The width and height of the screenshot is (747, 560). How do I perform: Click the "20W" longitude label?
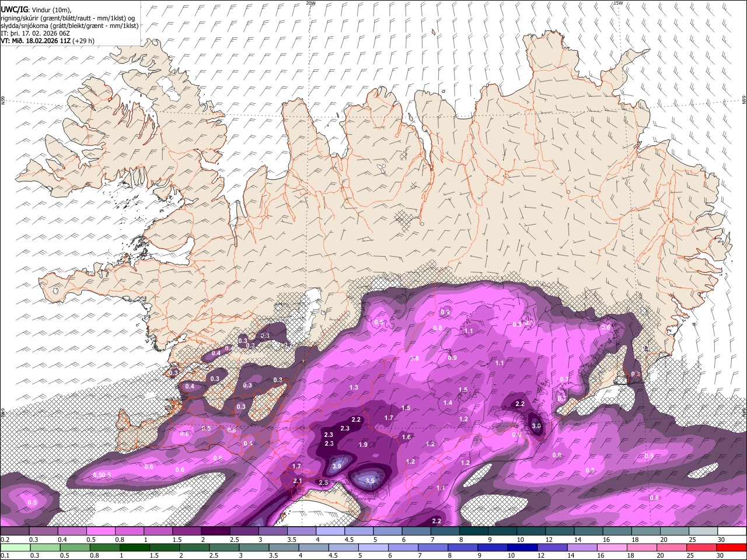pos(311,3)
